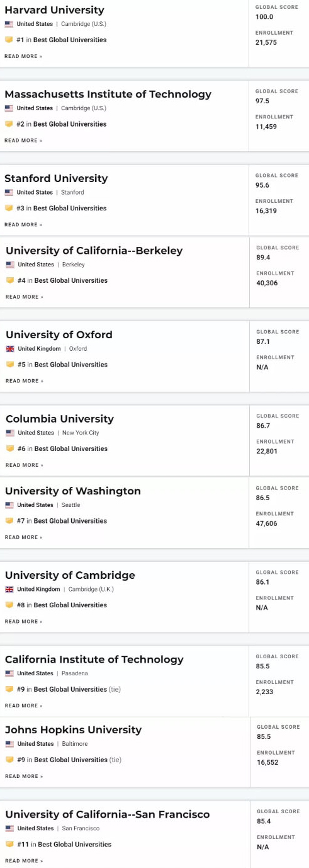Screen dimensions: 309x868
Task: Open University of Cambridge heading
Action: point(70,575)
